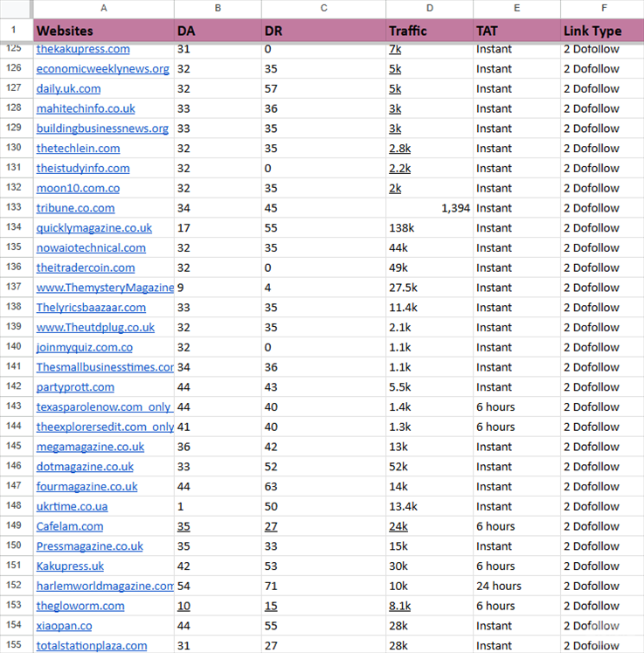
Task: Select 2 Dofollow cell in partyprott.com row
Action: coord(602,387)
